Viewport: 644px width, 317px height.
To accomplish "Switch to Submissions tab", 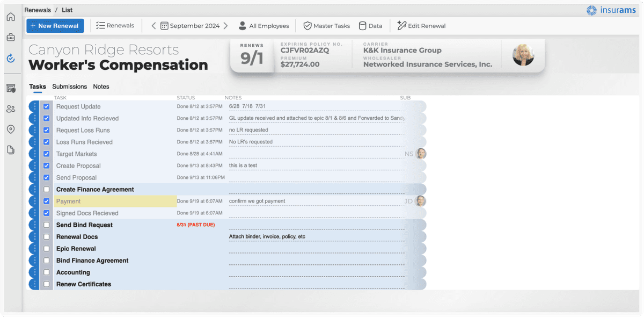I will [69, 87].
